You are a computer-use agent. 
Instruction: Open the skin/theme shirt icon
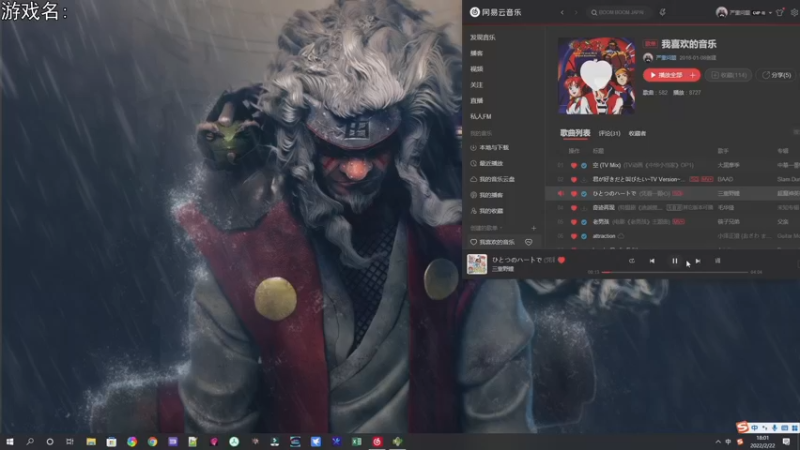[x=780, y=12]
